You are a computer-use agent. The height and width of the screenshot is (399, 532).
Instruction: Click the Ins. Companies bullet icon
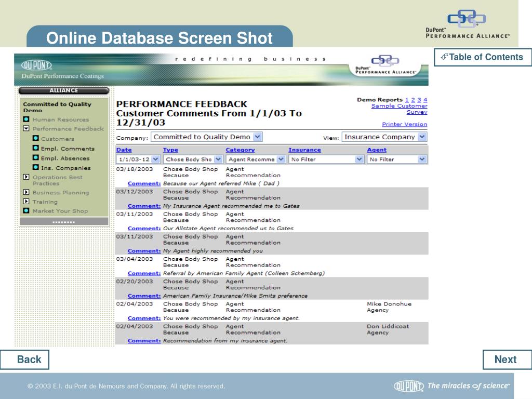point(36,168)
